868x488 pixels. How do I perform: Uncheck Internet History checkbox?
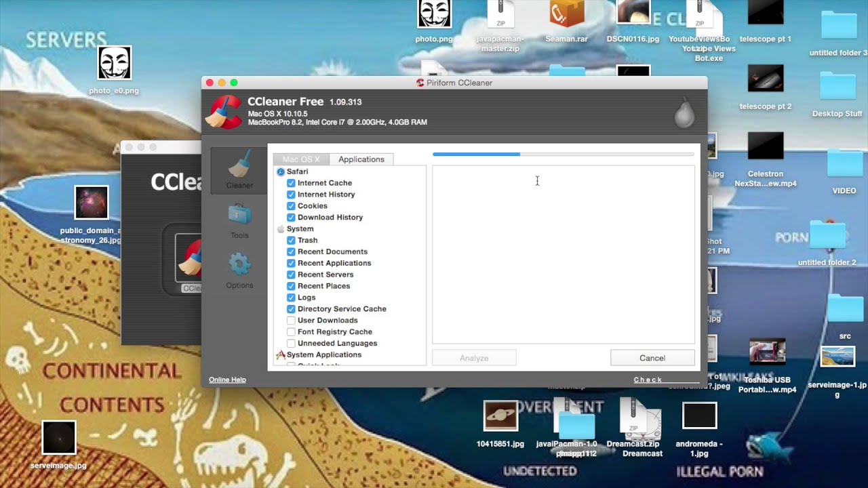click(x=291, y=195)
